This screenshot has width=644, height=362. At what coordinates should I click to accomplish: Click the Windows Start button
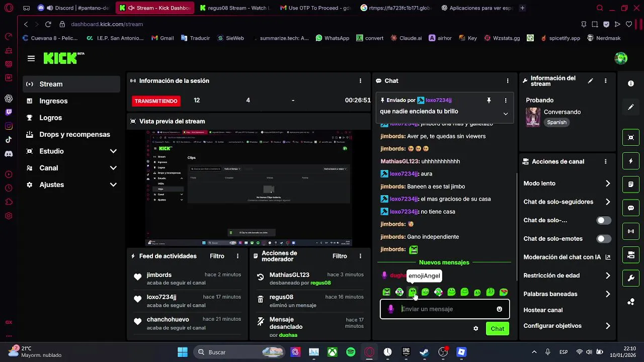[x=183, y=352]
